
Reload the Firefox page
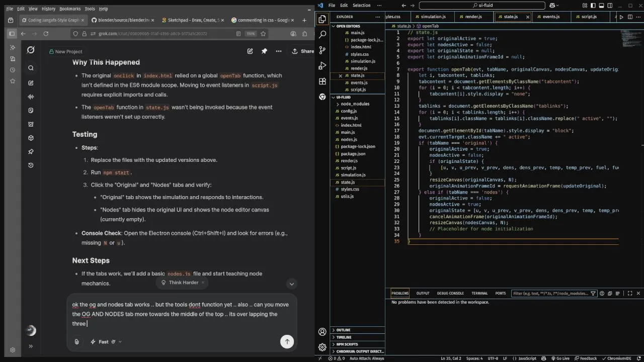coord(46,34)
